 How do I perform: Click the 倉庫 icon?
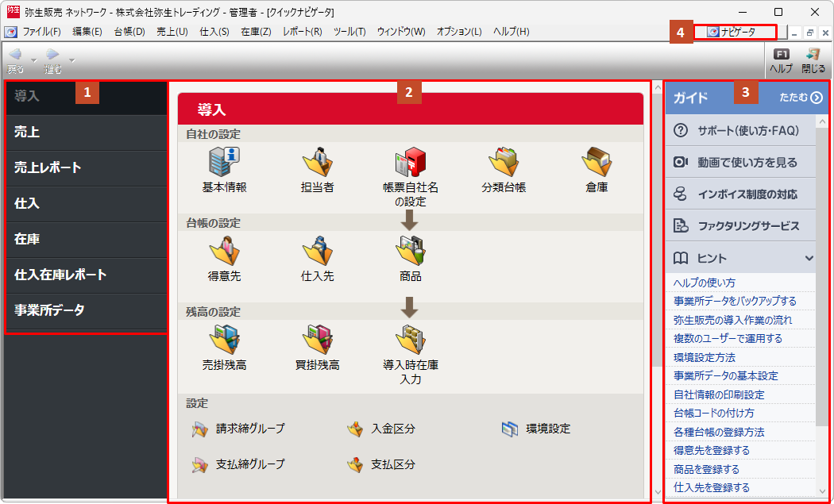596,161
